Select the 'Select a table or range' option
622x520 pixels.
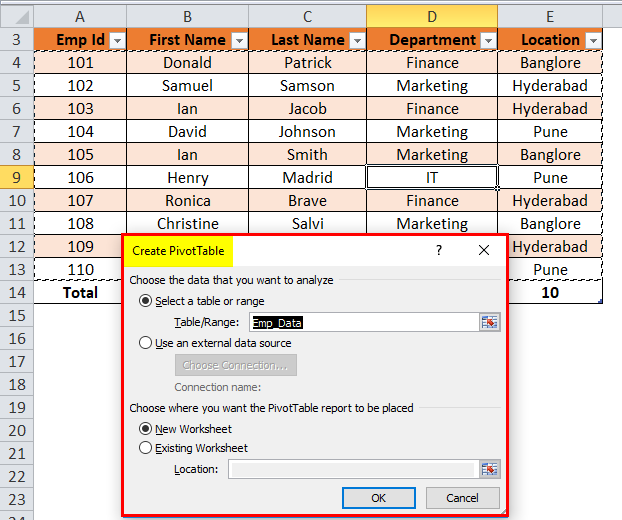click(x=146, y=301)
